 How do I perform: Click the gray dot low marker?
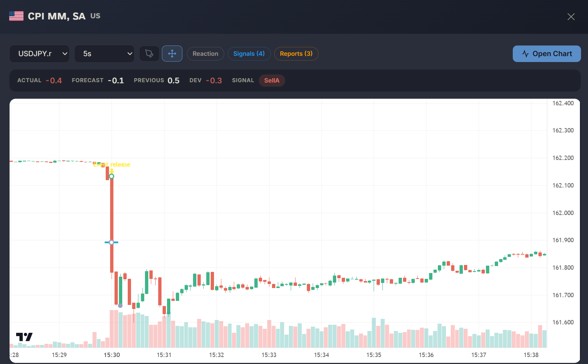coord(120,306)
